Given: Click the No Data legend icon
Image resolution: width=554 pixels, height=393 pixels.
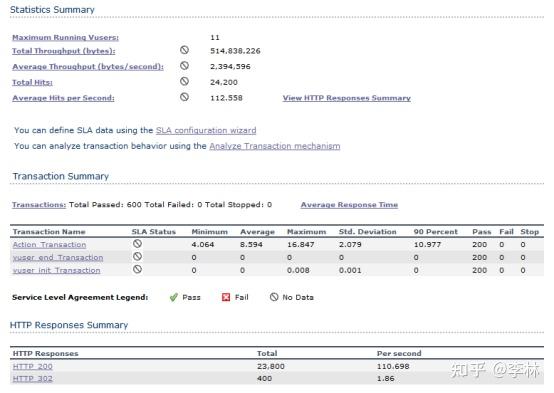Looking at the screenshot, I should 274,297.
